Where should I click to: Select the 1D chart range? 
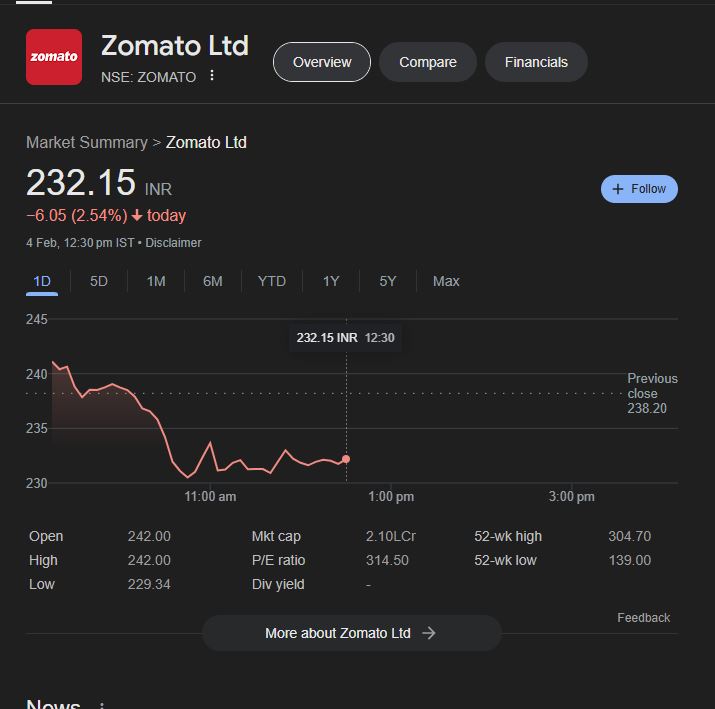point(42,281)
